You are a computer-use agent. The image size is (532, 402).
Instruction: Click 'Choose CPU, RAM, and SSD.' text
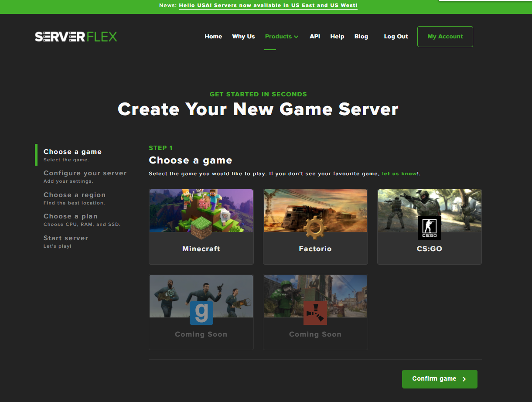click(82, 225)
